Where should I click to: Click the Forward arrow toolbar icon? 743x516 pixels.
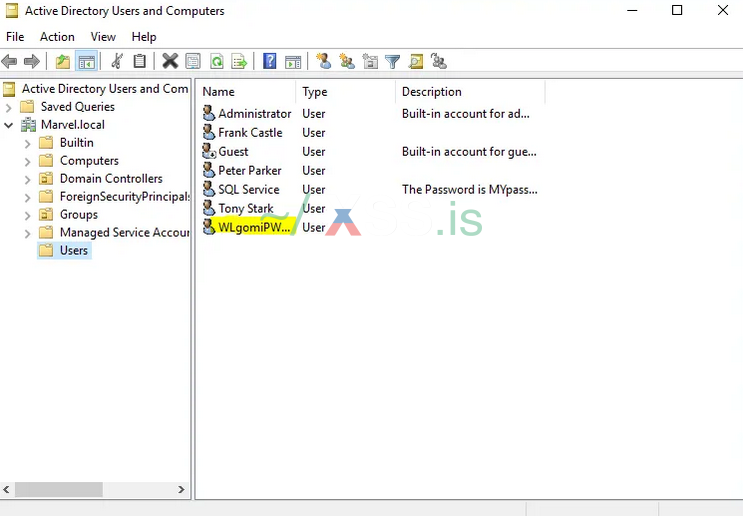(32, 61)
